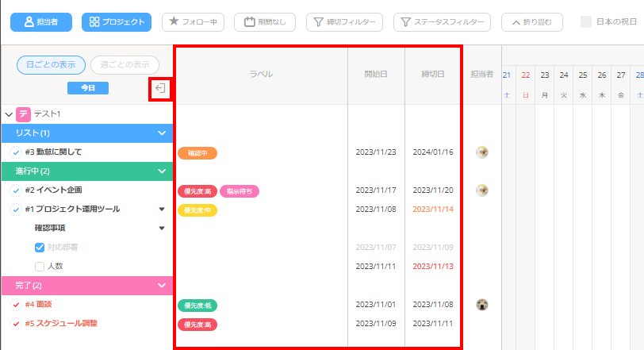Click deadline 2023/11/08
Viewport: 644px width, 350px height.
click(x=433, y=305)
